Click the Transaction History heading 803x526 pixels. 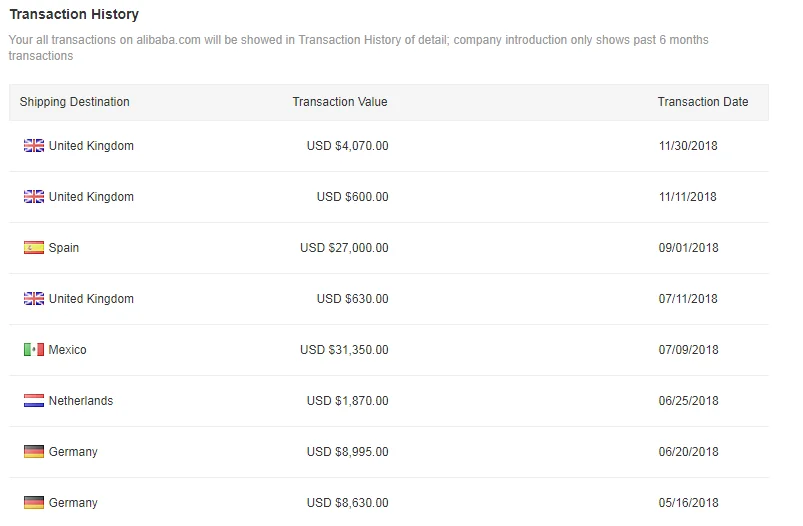(74, 15)
